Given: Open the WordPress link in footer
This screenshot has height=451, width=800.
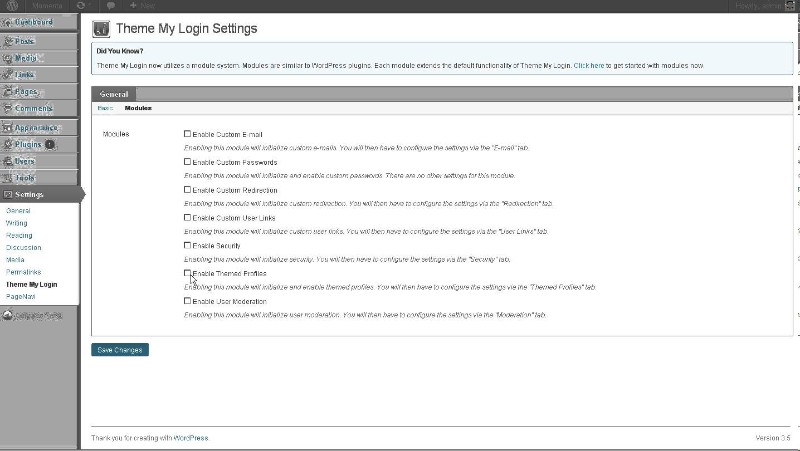Looking at the screenshot, I should [191, 438].
